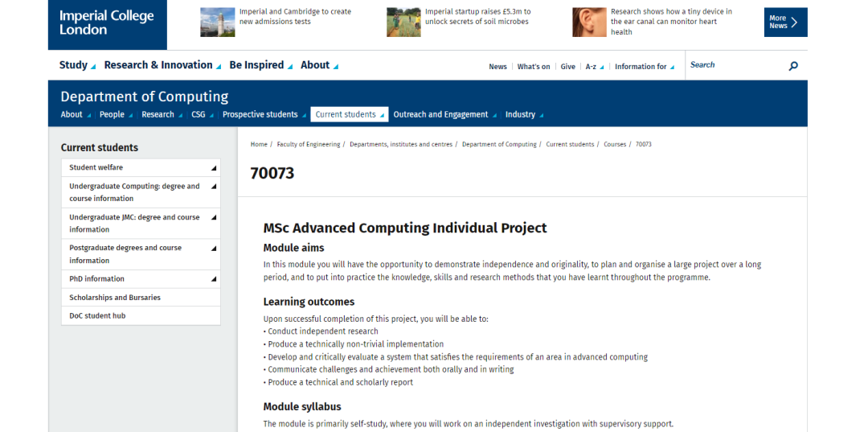Expand Undergraduate Computing sidebar arrow

(214, 187)
